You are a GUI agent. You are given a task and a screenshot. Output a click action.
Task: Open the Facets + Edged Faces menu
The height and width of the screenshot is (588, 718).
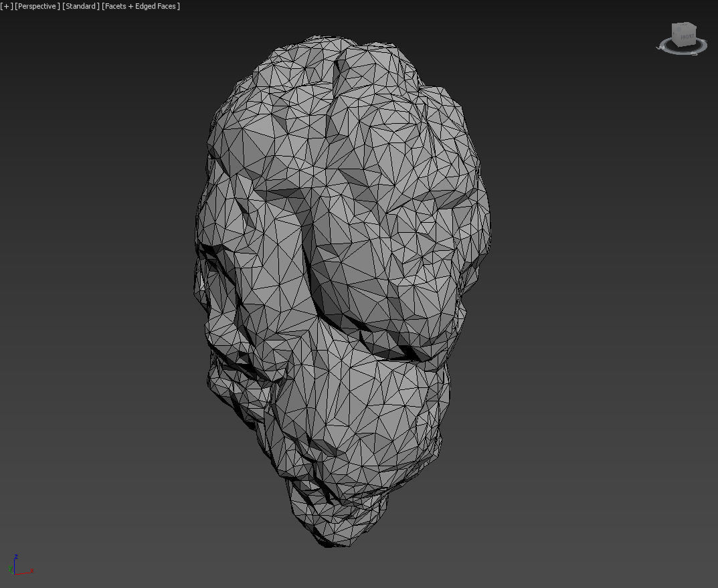point(141,6)
